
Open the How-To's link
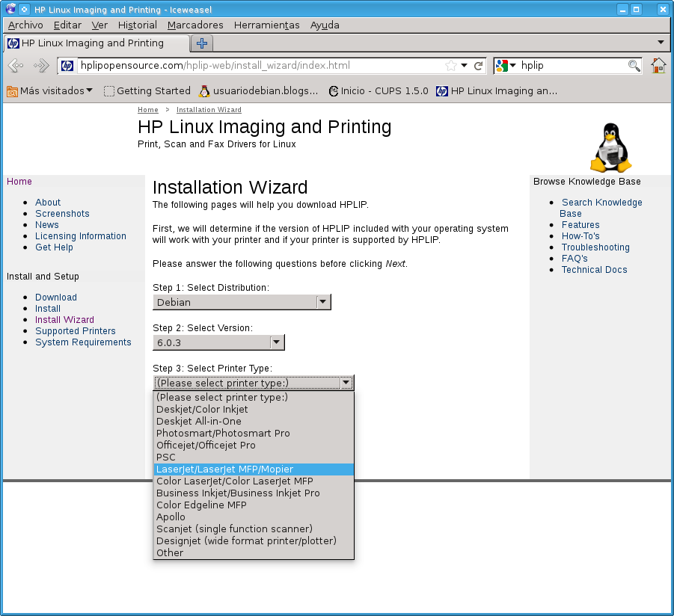click(x=580, y=235)
